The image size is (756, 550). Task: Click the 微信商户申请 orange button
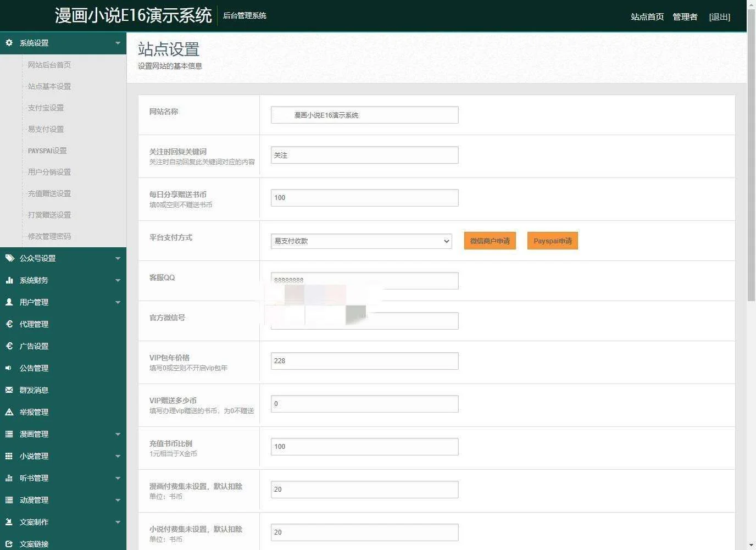(490, 241)
